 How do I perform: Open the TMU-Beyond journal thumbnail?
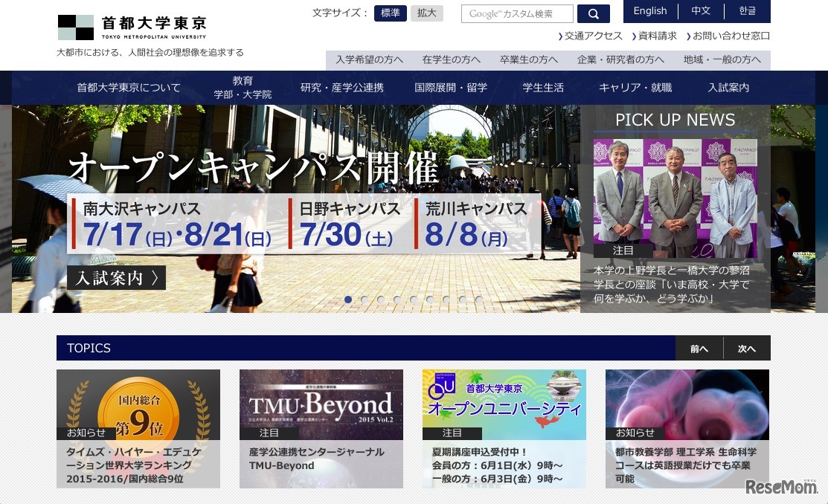pyautogui.click(x=321, y=405)
